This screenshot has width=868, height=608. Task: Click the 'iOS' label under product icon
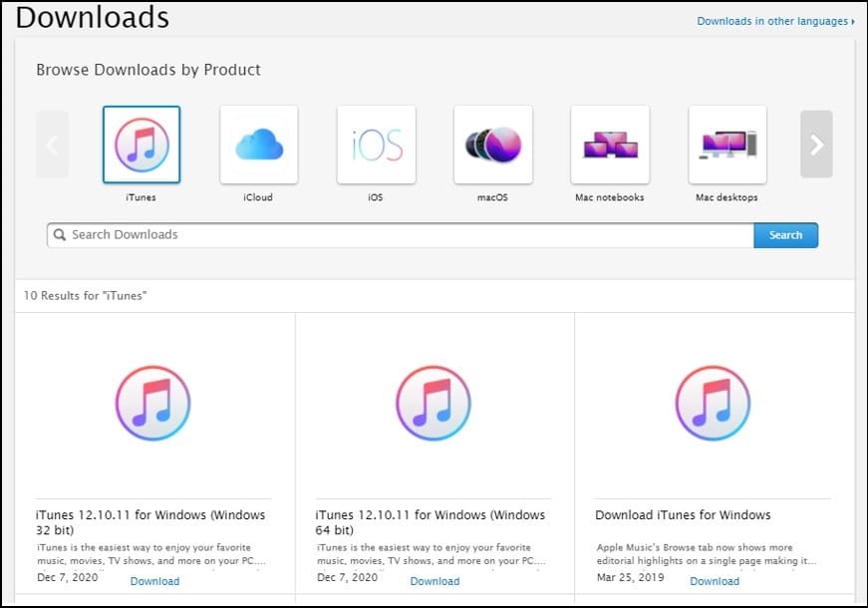376,197
